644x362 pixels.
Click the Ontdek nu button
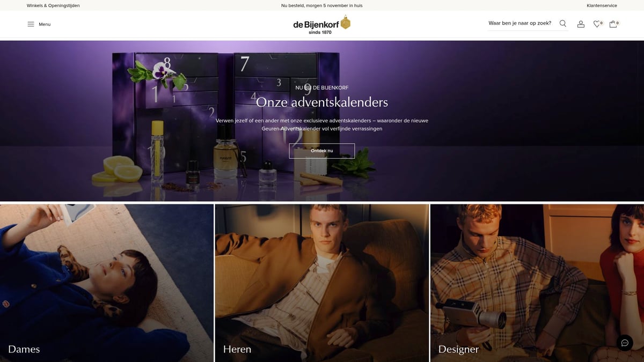click(322, 151)
